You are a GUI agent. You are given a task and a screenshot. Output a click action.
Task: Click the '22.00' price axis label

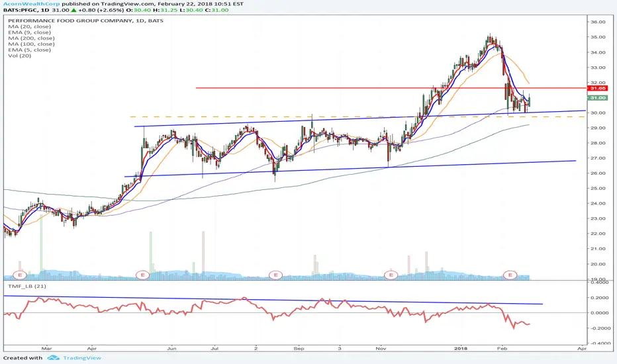click(598, 234)
